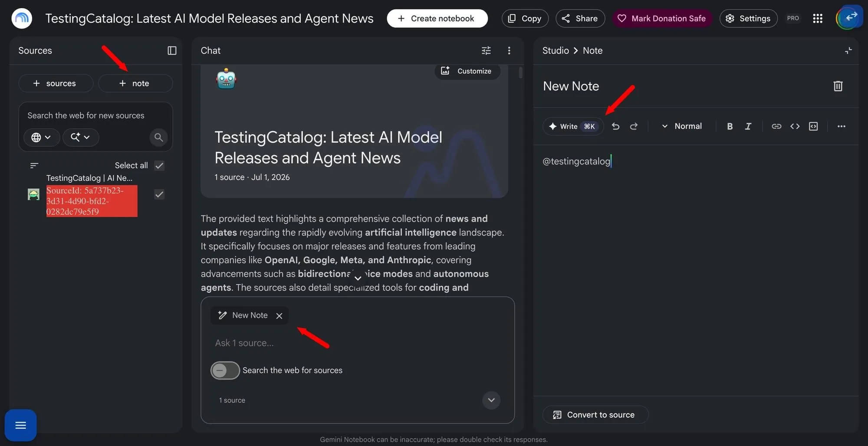The height and width of the screenshot is (446, 868).
Task: Share the notebook
Action: [580, 18]
